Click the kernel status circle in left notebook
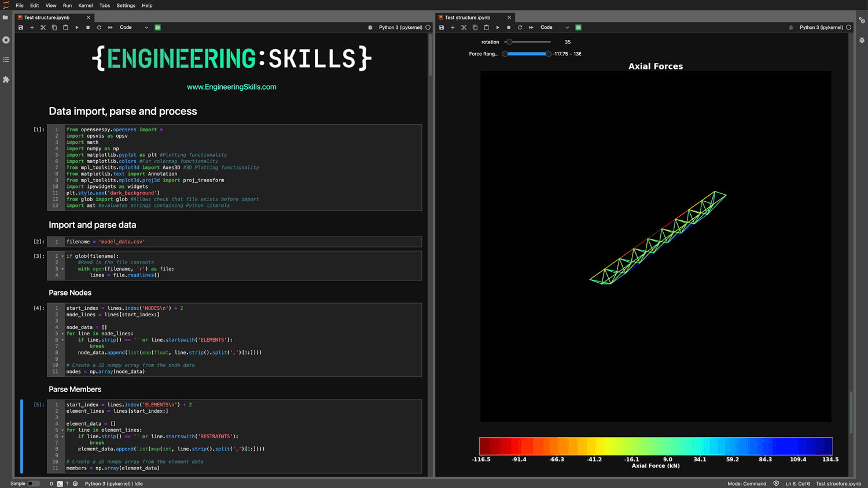This screenshot has width=868, height=488. (x=428, y=27)
